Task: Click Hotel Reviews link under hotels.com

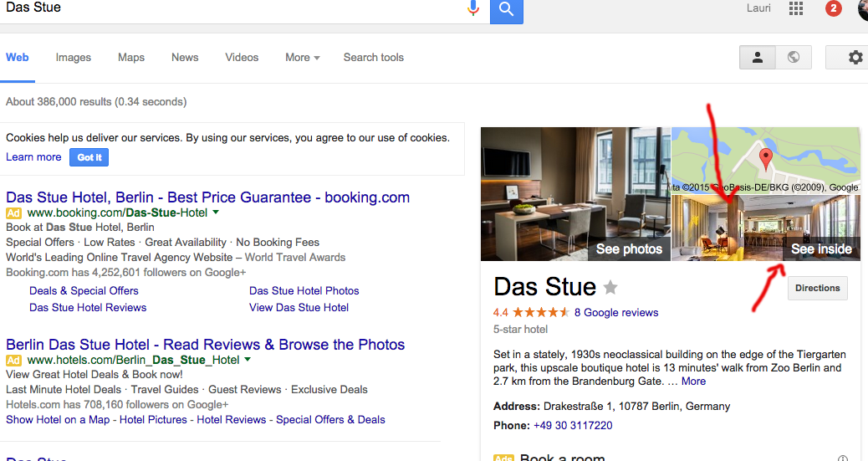Action: [x=232, y=420]
